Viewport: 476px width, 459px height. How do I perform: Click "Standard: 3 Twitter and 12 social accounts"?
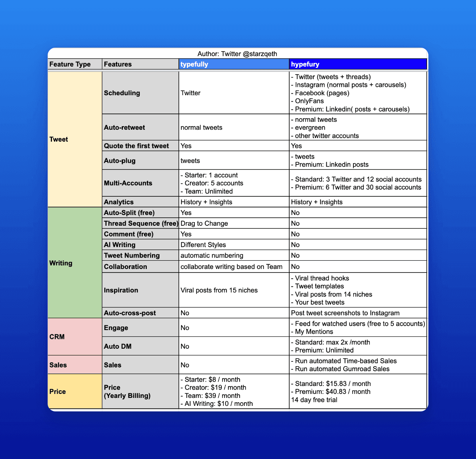click(356, 179)
